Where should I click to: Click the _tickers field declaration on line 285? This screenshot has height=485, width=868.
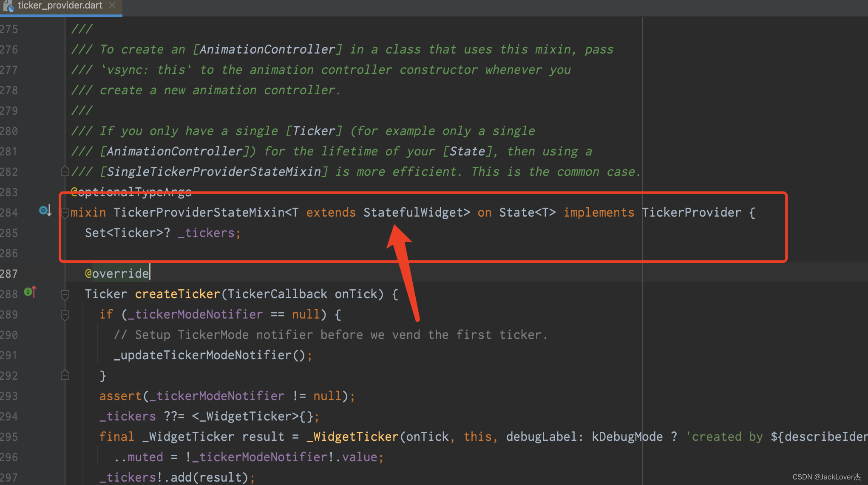pos(206,233)
